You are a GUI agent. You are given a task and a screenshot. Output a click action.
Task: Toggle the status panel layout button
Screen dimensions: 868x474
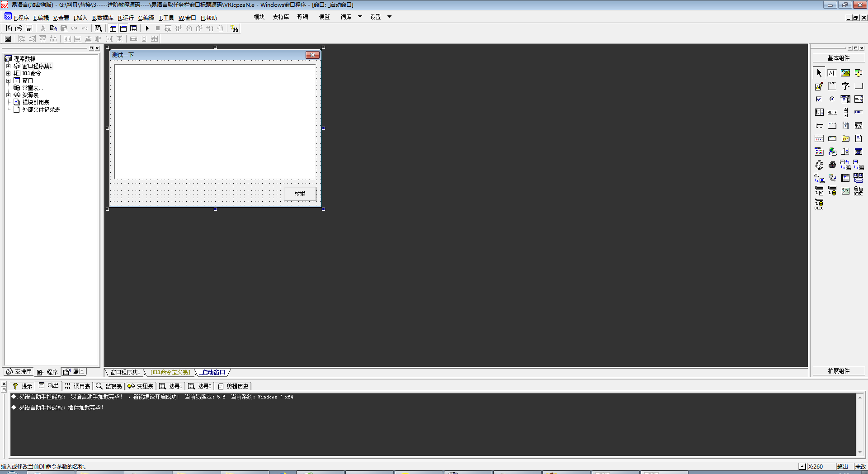pyautogui.click(x=123, y=28)
